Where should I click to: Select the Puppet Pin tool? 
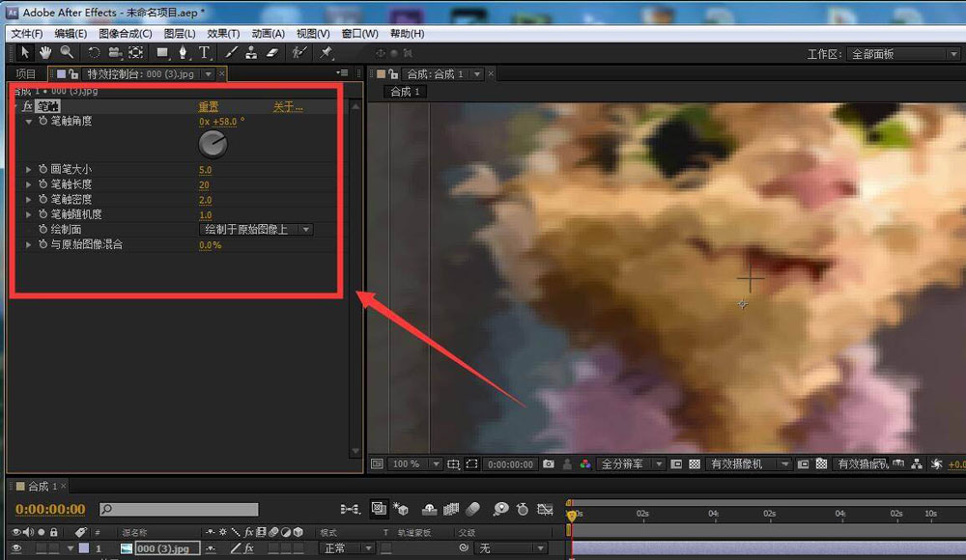click(327, 53)
